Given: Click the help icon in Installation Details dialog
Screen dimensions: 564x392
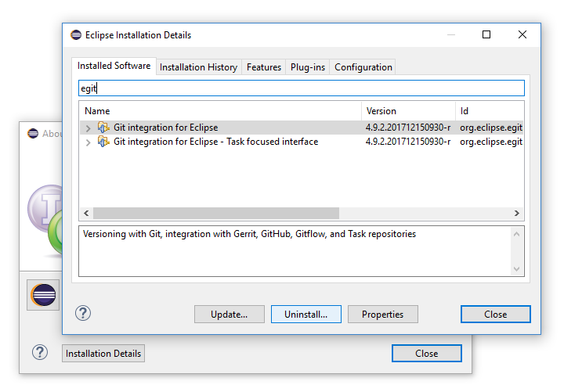Looking at the screenshot, I should point(83,313).
